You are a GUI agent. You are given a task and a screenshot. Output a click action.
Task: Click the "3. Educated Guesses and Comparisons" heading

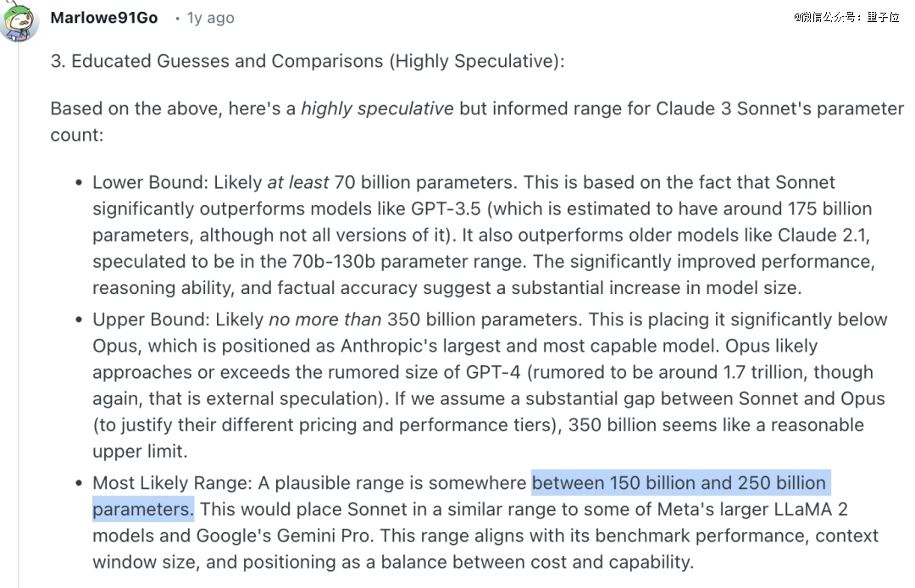(308, 62)
